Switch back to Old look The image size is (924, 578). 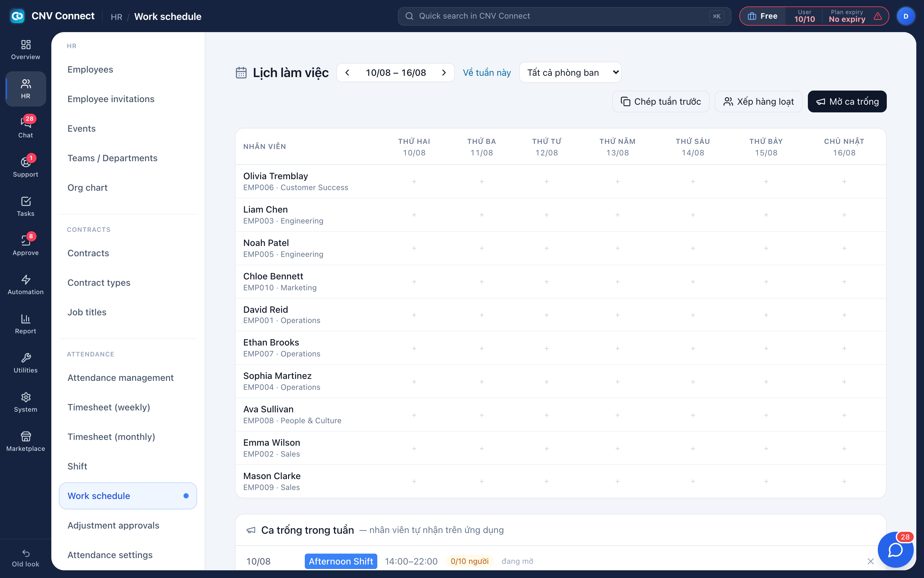[x=26, y=558]
